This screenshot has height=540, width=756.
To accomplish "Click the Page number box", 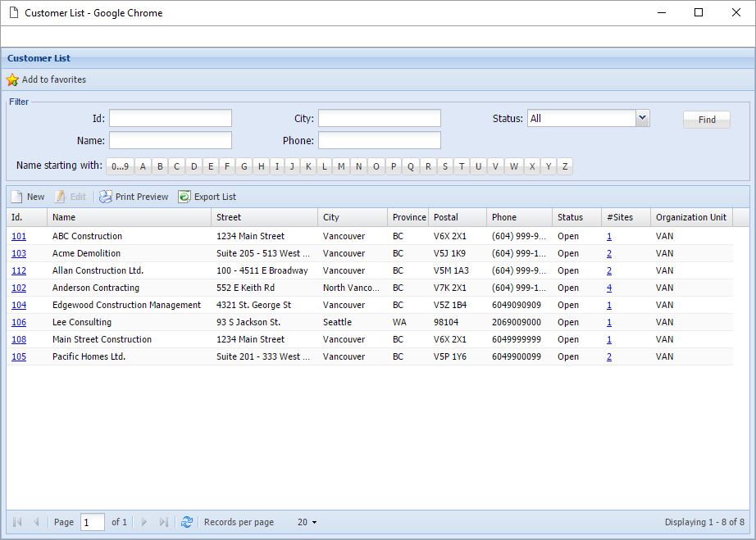I will tap(92, 522).
